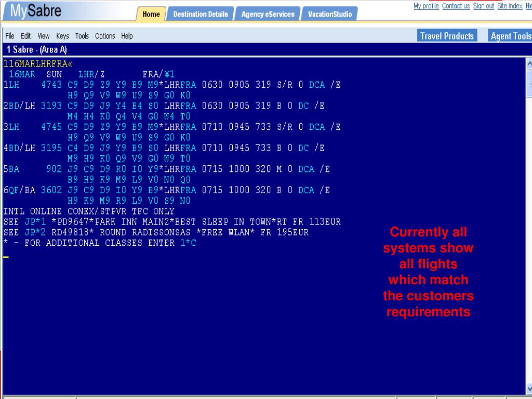The image size is (532, 399).
Task: Click class "R0" on flight 902 row
Action: pos(121,169)
